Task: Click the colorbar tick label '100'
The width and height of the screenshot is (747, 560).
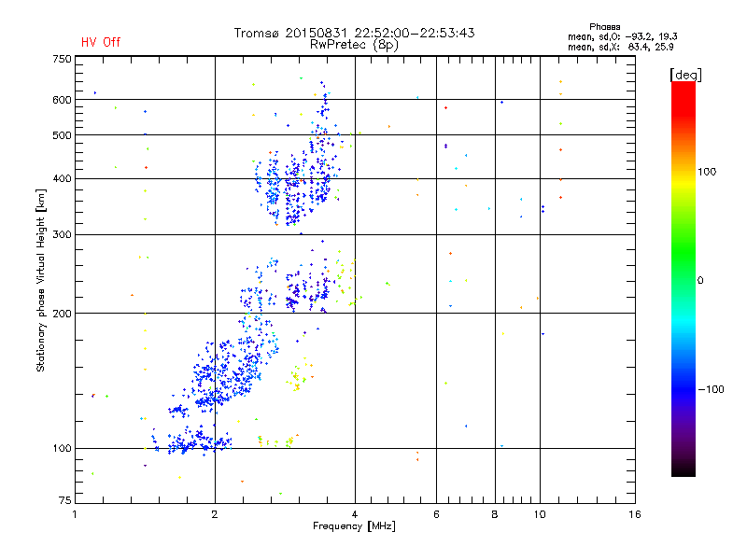Action: point(707,172)
